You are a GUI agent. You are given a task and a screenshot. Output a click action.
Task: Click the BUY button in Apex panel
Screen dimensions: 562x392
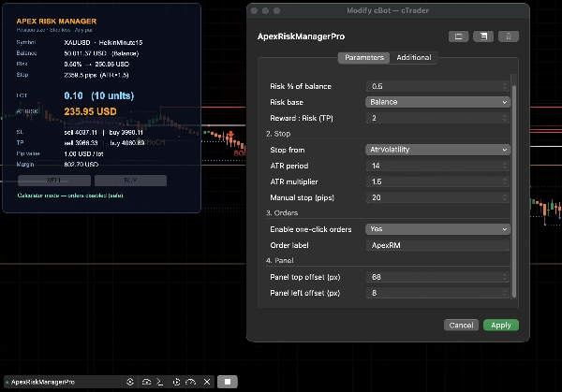click(x=130, y=181)
